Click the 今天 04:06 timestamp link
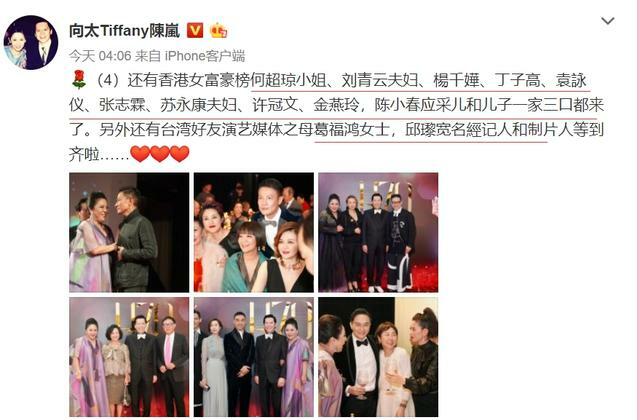Image resolution: width=640 pixels, height=420 pixels. 100,56
